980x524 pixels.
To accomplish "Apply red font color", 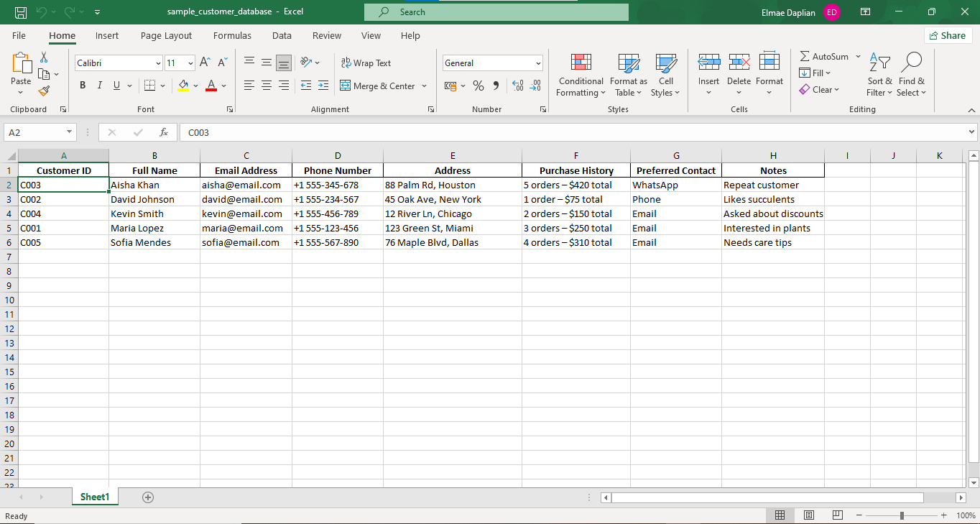I will pos(211,86).
